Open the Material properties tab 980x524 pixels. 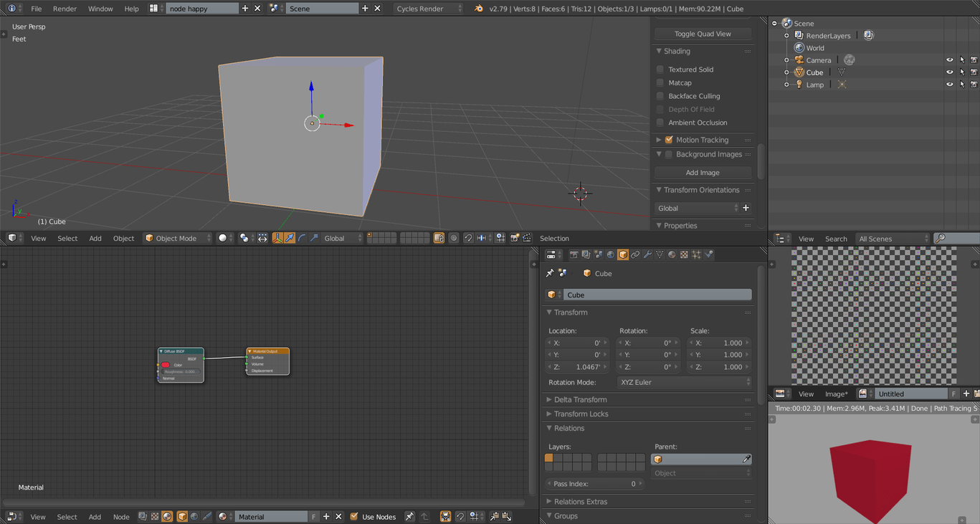[671, 254]
